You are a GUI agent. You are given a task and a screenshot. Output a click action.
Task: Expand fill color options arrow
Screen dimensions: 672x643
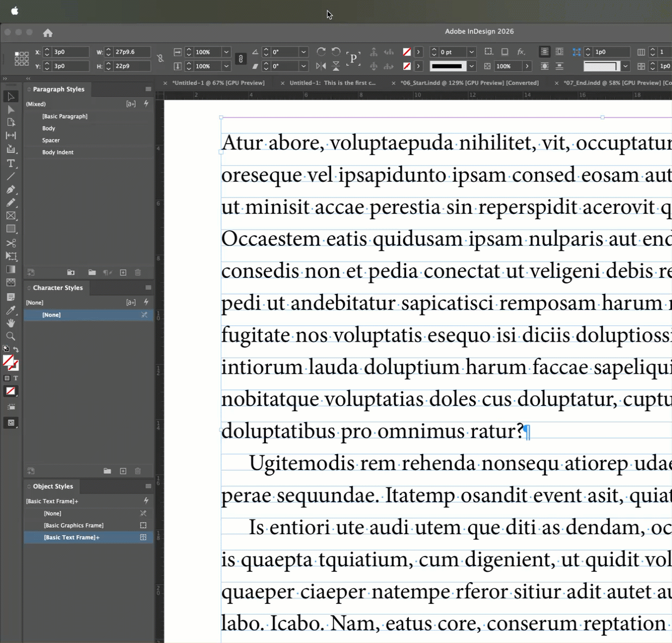(x=418, y=52)
